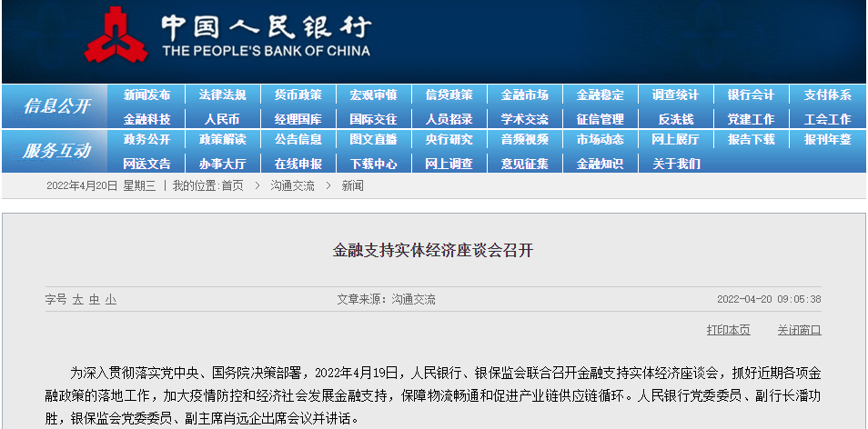Open the 公告信息 link
The height and width of the screenshot is (429, 868).
pyautogui.click(x=298, y=140)
